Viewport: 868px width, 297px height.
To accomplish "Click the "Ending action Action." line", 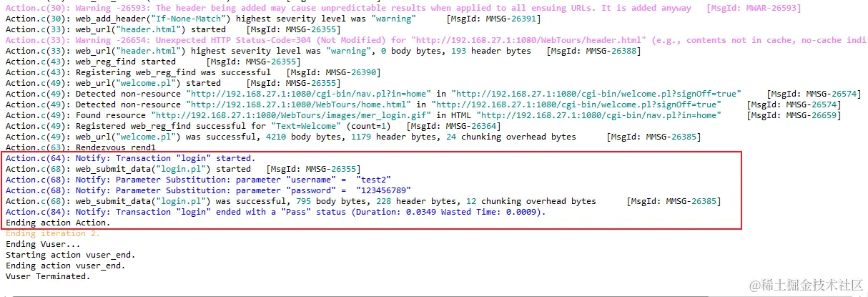I will coord(58,223).
